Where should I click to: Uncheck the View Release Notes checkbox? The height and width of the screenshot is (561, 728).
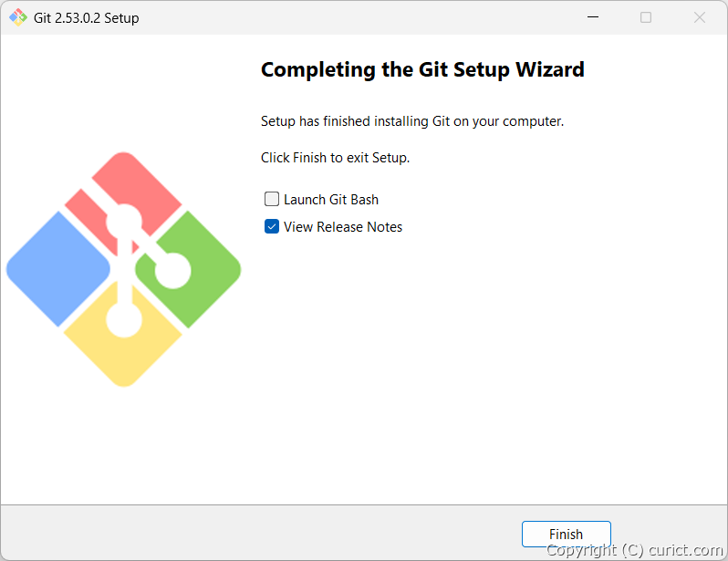tap(272, 227)
